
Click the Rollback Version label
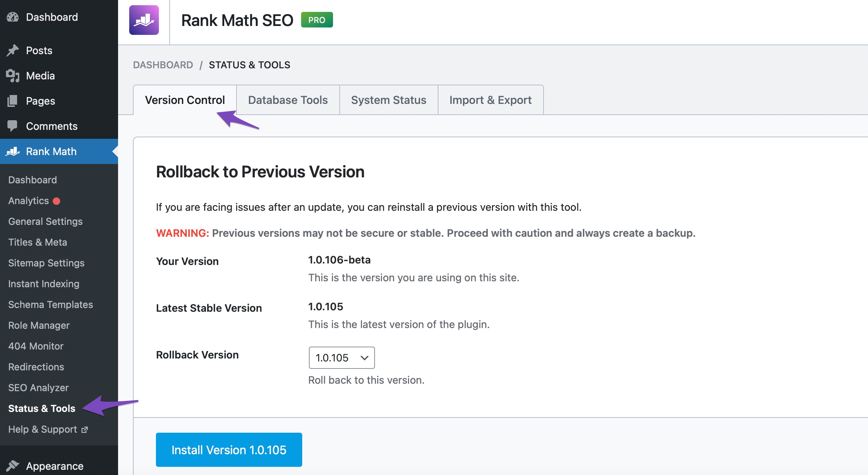pyautogui.click(x=197, y=355)
